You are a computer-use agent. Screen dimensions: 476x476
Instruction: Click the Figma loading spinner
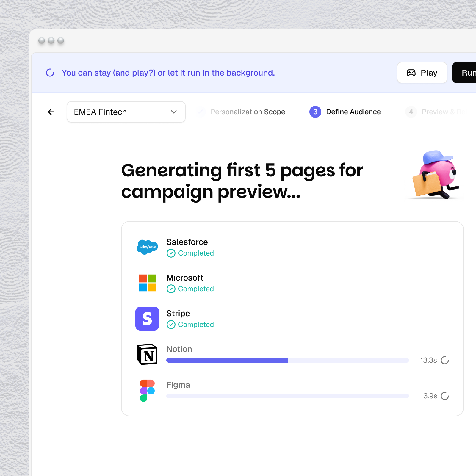coord(445,396)
